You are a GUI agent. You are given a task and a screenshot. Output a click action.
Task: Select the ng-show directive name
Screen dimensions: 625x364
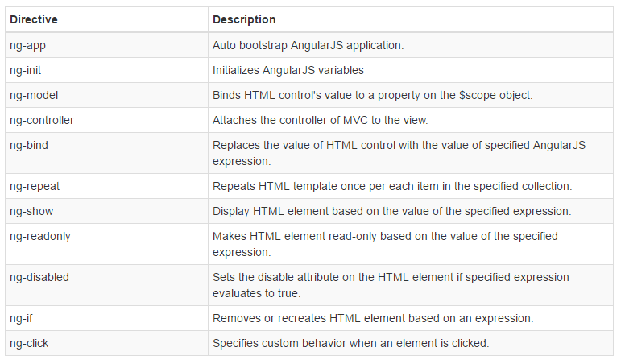pyautogui.click(x=31, y=211)
